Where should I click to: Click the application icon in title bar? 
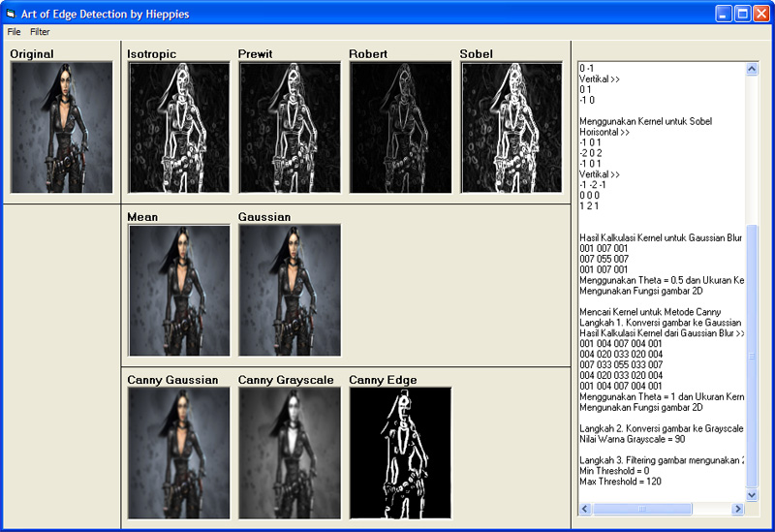[12, 14]
